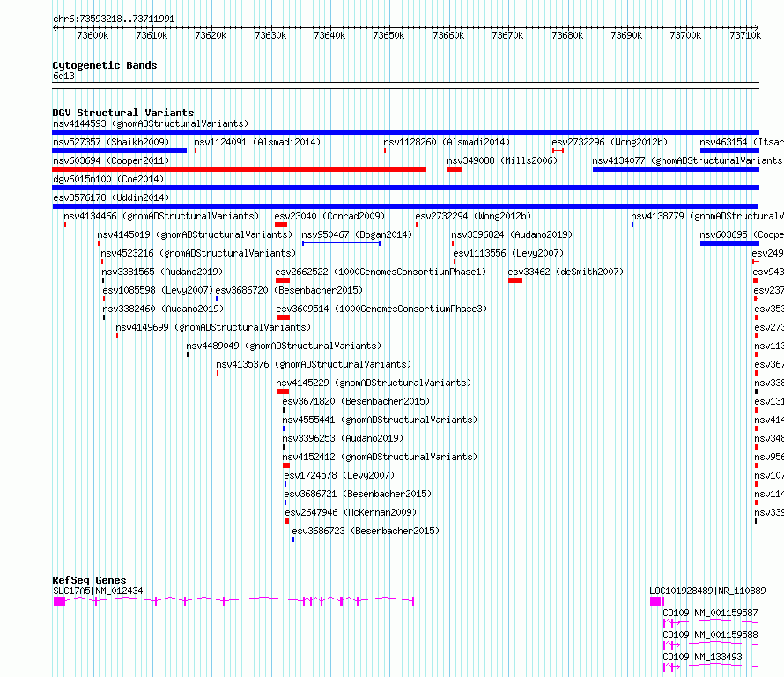Click the red nsv603694 variant bar
This screenshot has width=784, height=677.
pyautogui.click(x=239, y=169)
